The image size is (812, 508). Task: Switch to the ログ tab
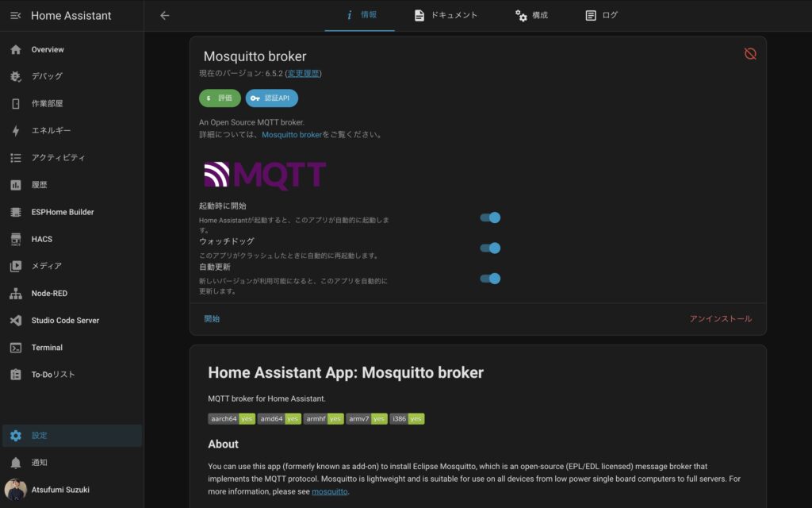(x=601, y=15)
